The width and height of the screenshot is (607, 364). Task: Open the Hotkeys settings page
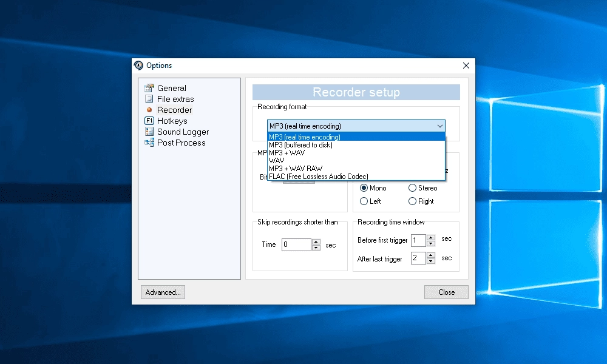coord(172,121)
